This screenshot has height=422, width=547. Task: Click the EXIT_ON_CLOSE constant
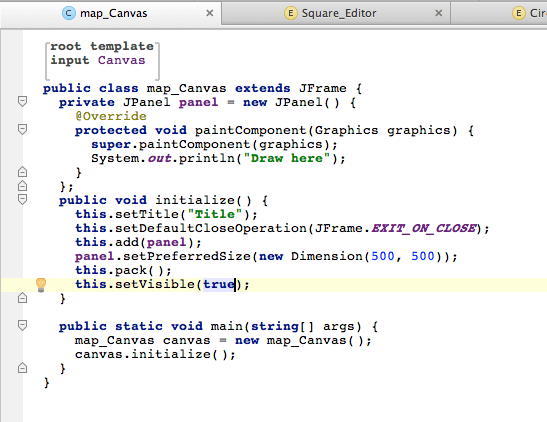point(424,228)
